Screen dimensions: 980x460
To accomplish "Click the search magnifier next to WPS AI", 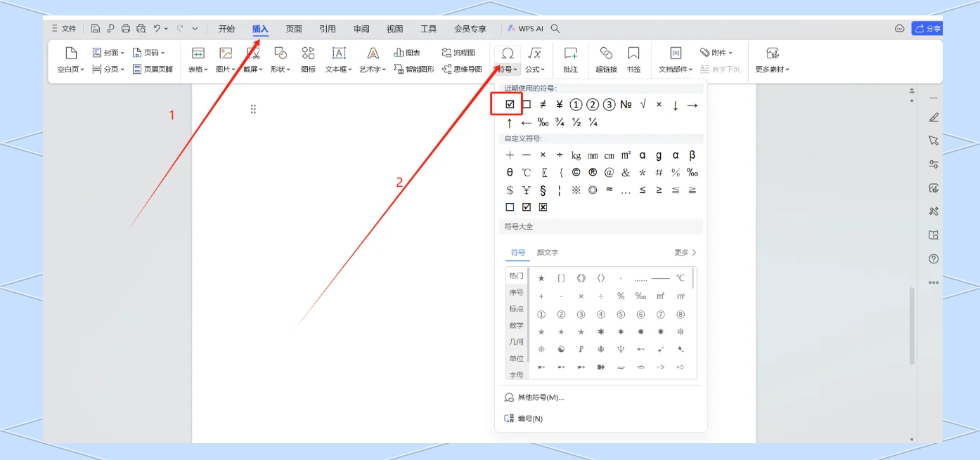I will 555,29.
